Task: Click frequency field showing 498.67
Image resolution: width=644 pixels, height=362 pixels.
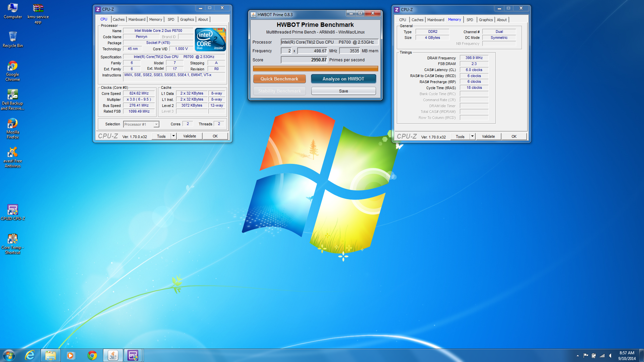Action: 312,51
